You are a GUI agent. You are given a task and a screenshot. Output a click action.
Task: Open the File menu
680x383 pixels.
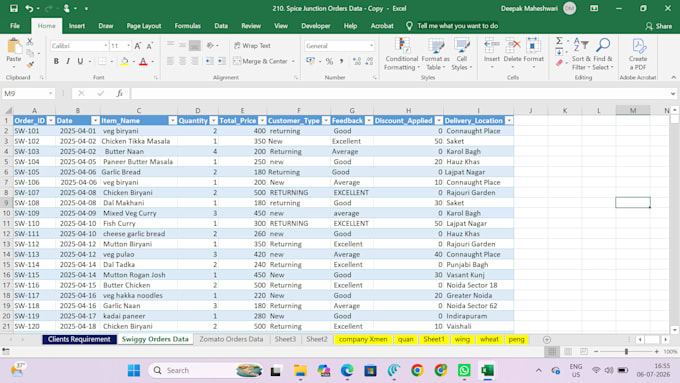click(x=15, y=26)
